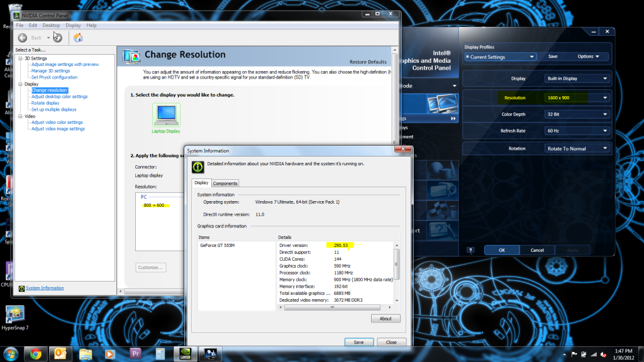Click the network signal tray icon

[594, 354]
